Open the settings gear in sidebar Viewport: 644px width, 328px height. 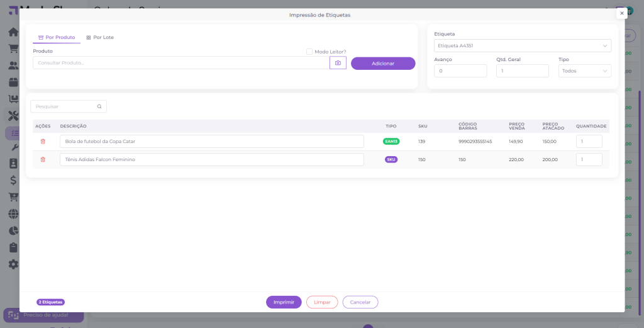[13, 264]
